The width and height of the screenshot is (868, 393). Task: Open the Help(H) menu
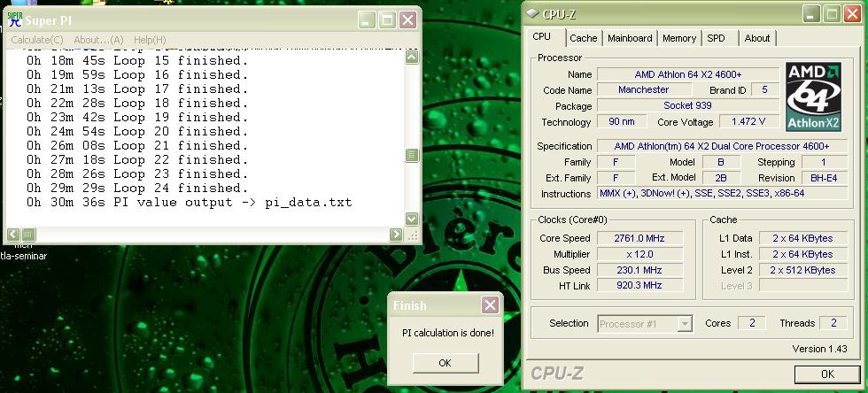pyautogui.click(x=150, y=40)
